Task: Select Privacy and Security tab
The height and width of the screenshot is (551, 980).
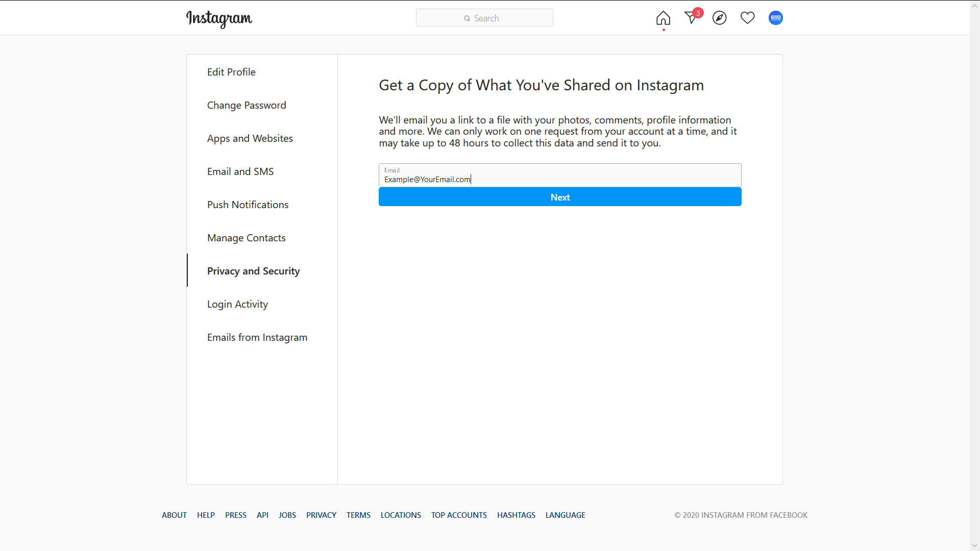Action: pyautogui.click(x=254, y=271)
